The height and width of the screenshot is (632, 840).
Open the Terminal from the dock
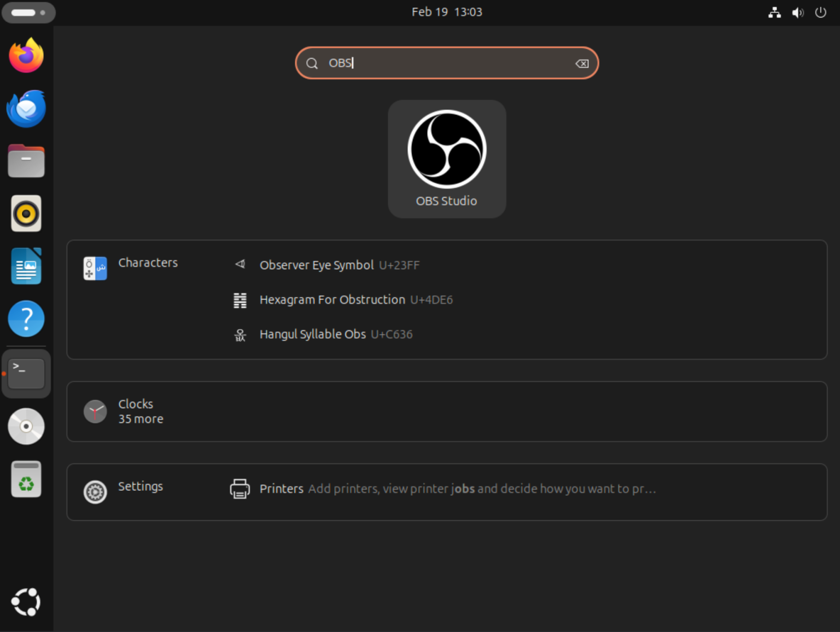[x=26, y=374]
